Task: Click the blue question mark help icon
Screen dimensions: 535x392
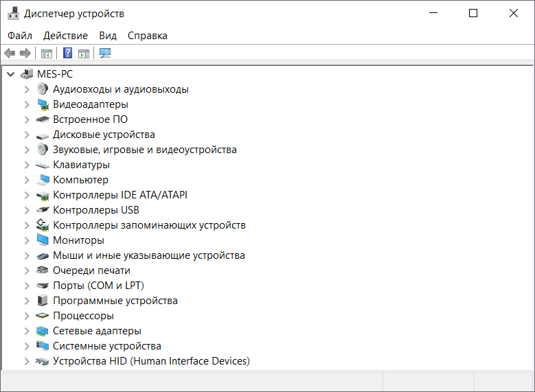Action: pyautogui.click(x=68, y=54)
